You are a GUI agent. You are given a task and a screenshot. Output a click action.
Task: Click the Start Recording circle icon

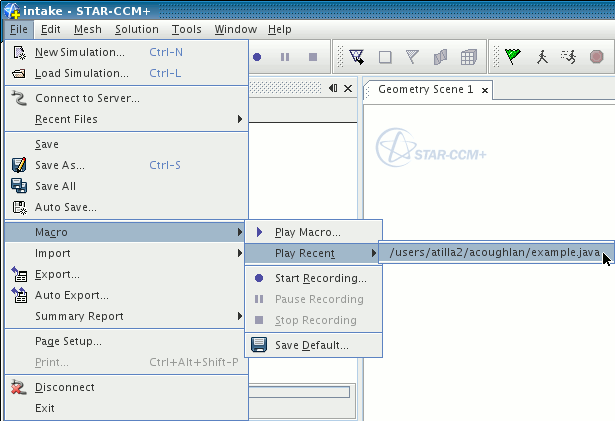pyautogui.click(x=259, y=278)
